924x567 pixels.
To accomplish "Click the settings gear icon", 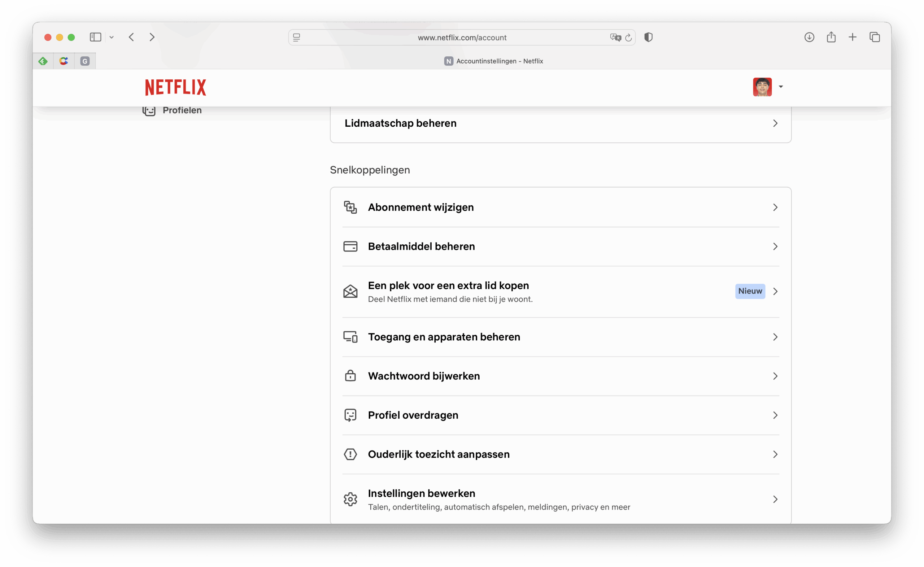I will click(x=350, y=500).
